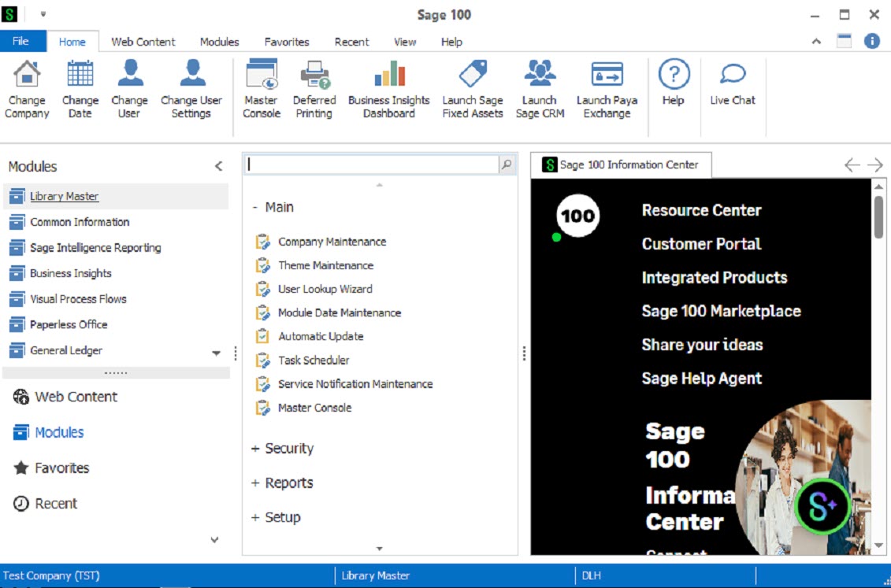Navigate back with the left arrow
Screen dimensions: 891x588
[852, 165]
